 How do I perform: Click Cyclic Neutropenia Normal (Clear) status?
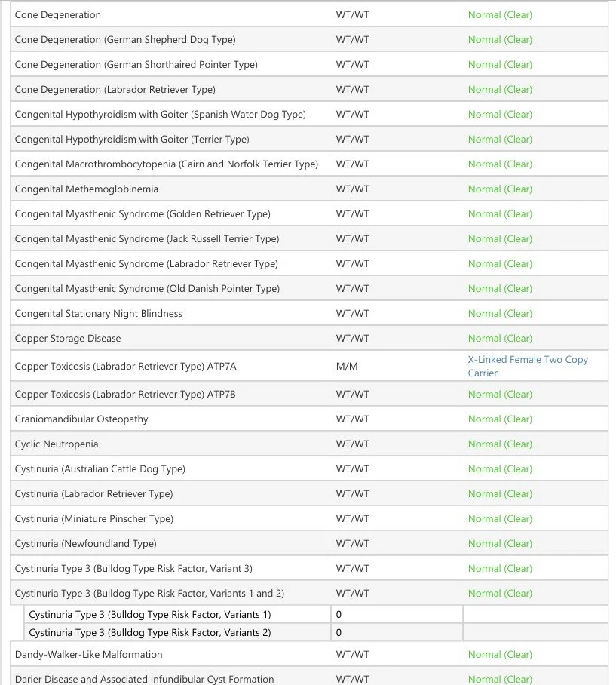(500, 444)
